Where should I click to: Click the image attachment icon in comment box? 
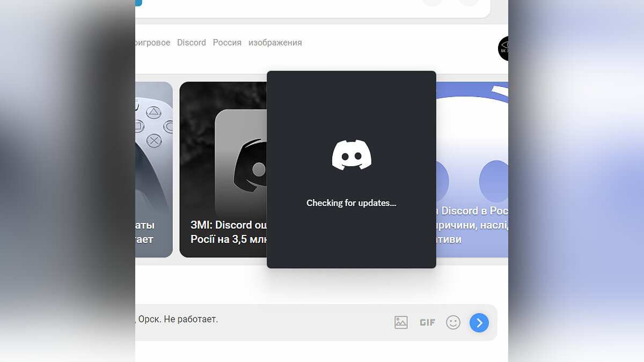401,322
